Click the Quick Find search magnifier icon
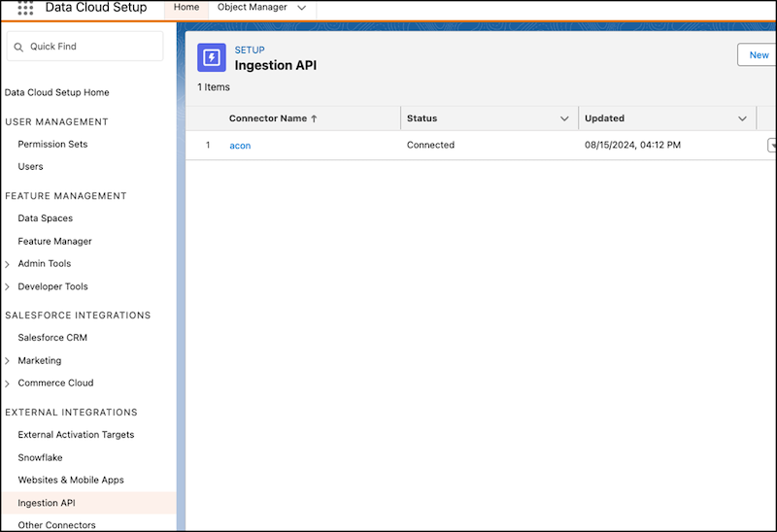The image size is (777, 532). point(18,47)
